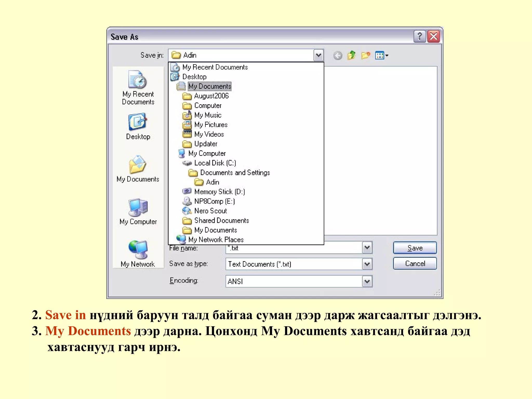Select the My Videos folder
This screenshot has width=532, height=399.
(x=203, y=134)
